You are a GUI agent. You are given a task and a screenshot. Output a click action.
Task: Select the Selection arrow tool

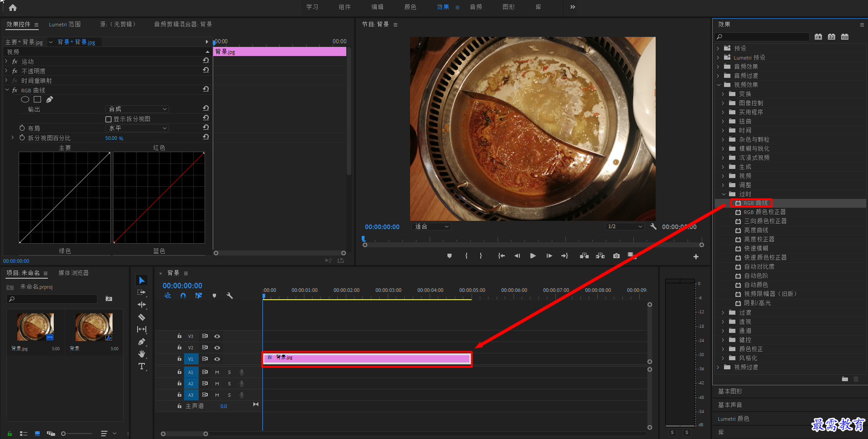(x=142, y=280)
